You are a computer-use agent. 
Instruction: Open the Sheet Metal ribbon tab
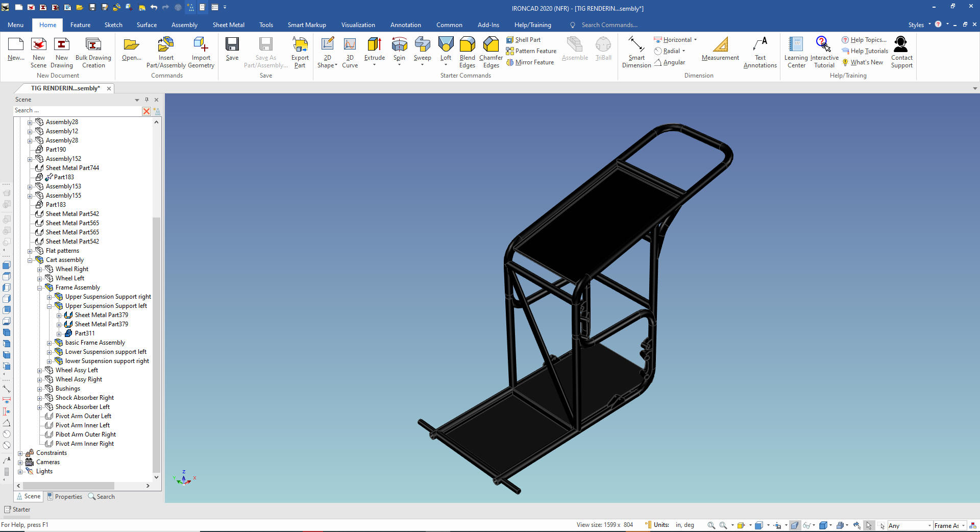pos(228,25)
